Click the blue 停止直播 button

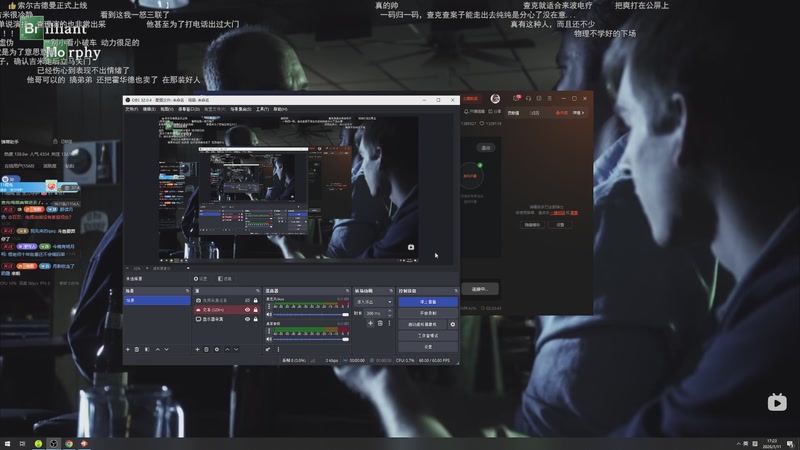428,302
